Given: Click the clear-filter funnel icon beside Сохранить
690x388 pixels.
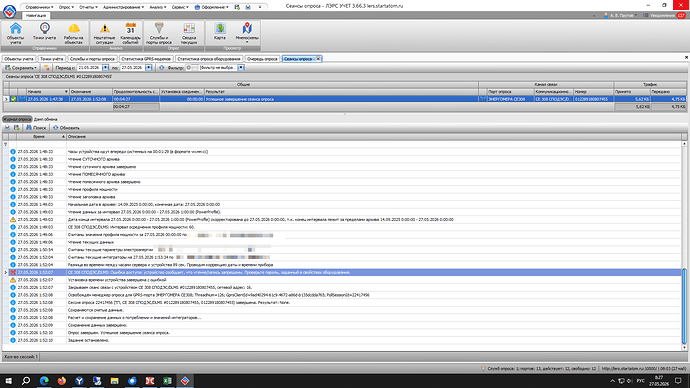Looking at the screenshot, I should [x=46, y=68].
